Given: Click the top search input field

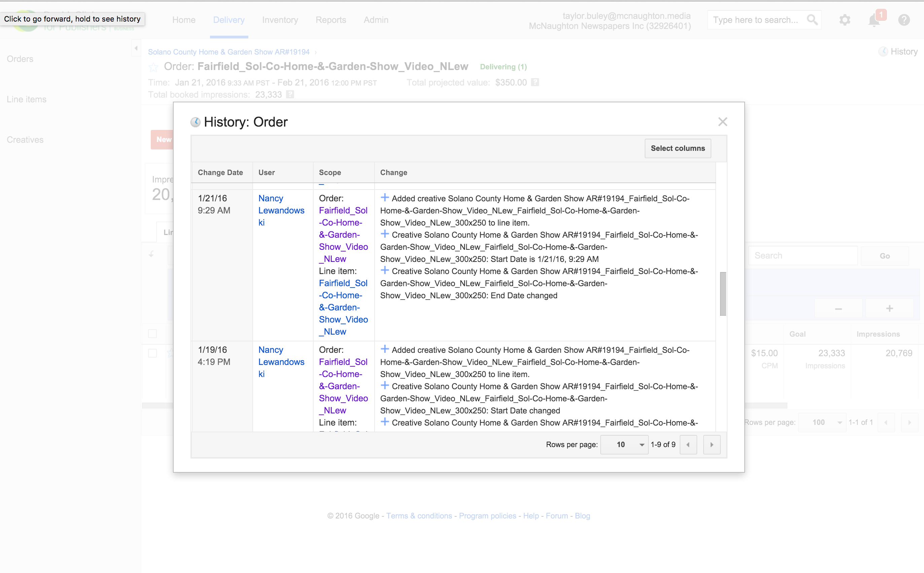Looking at the screenshot, I should click(x=755, y=20).
